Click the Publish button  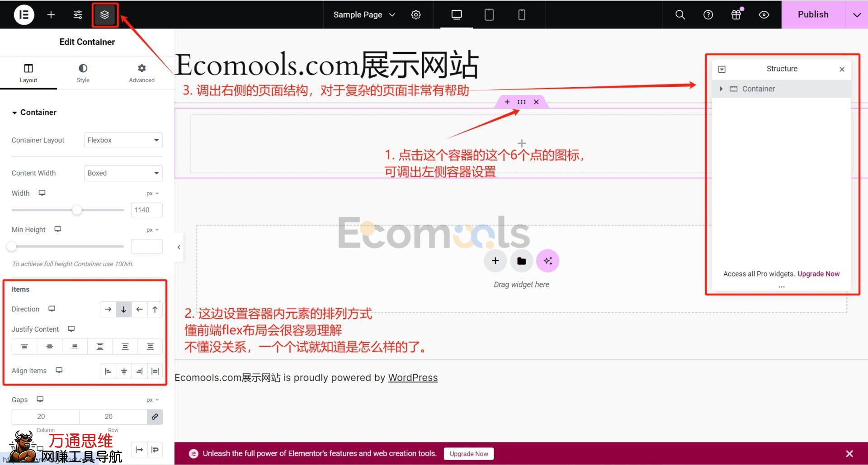tap(812, 14)
